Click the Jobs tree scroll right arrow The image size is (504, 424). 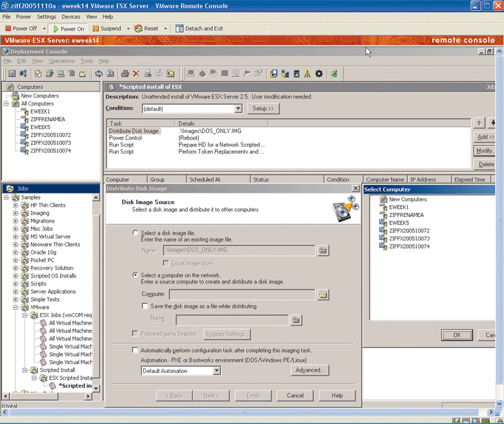click(88, 396)
